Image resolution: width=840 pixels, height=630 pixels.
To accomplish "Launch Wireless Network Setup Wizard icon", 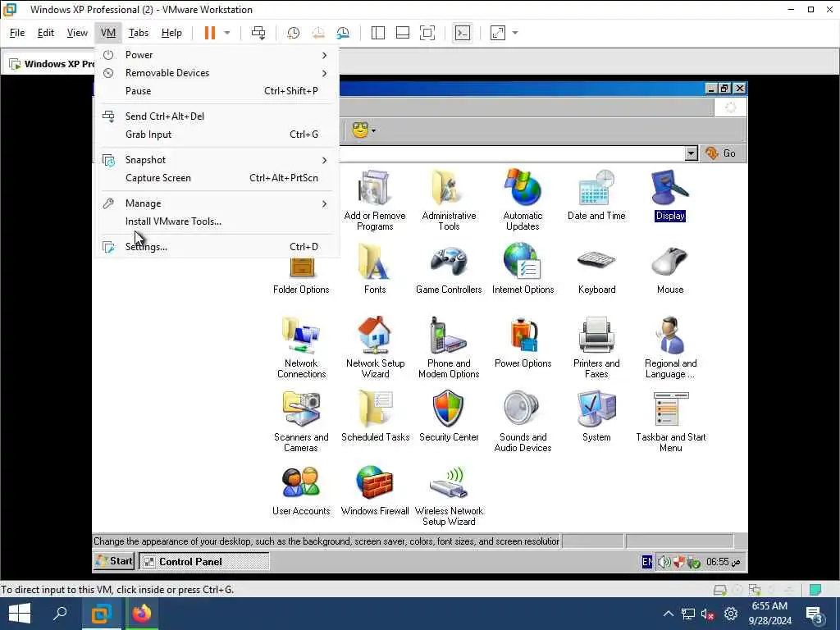I will (x=449, y=495).
